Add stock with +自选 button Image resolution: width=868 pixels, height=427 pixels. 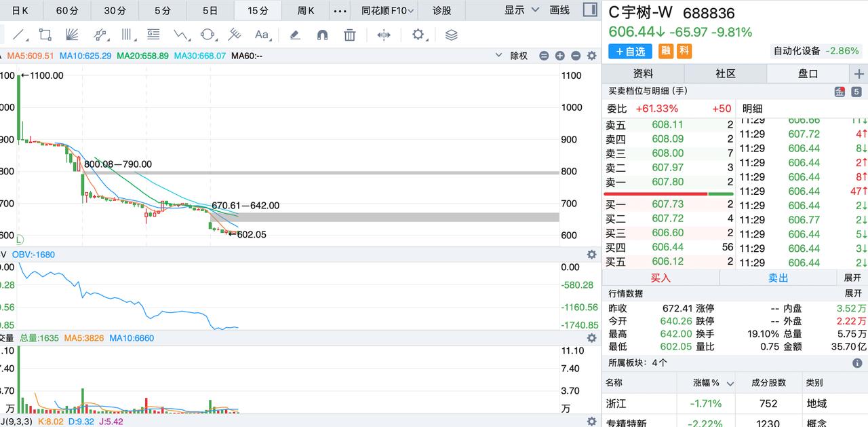click(x=630, y=51)
